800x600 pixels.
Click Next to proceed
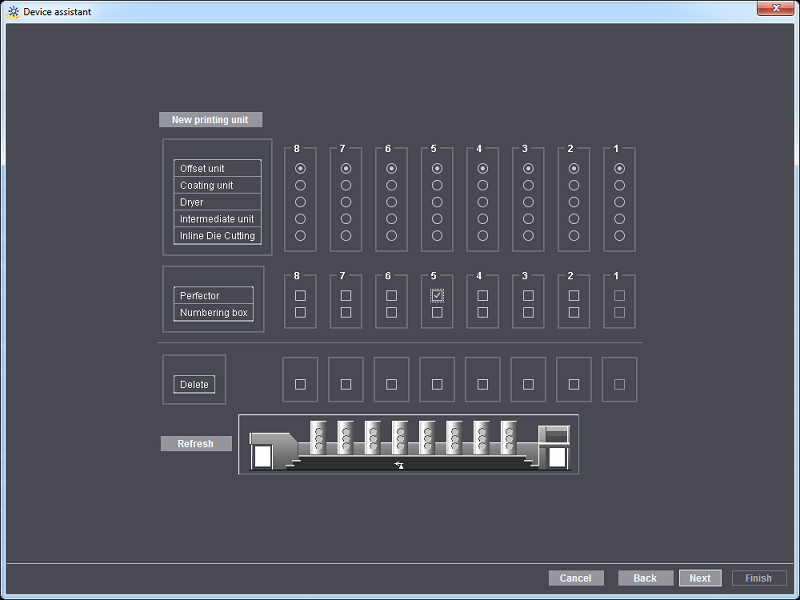pos(700,578)
